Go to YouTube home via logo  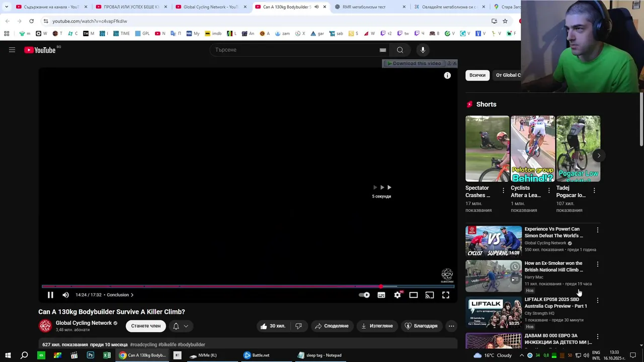(40, 50)
